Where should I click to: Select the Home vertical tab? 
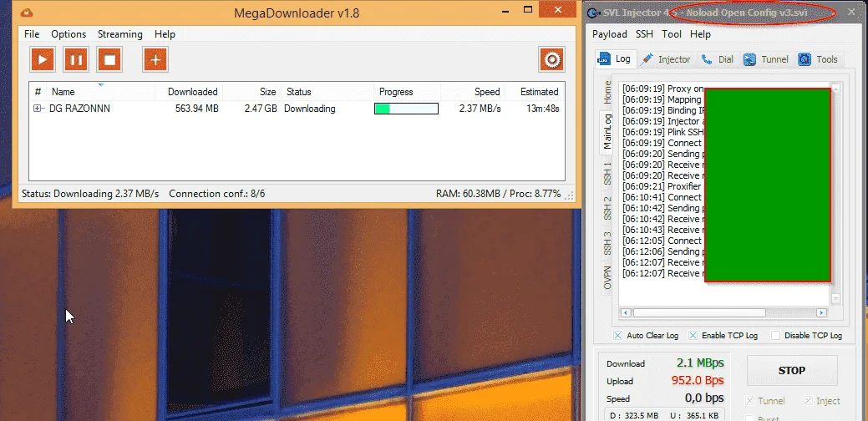607,93
